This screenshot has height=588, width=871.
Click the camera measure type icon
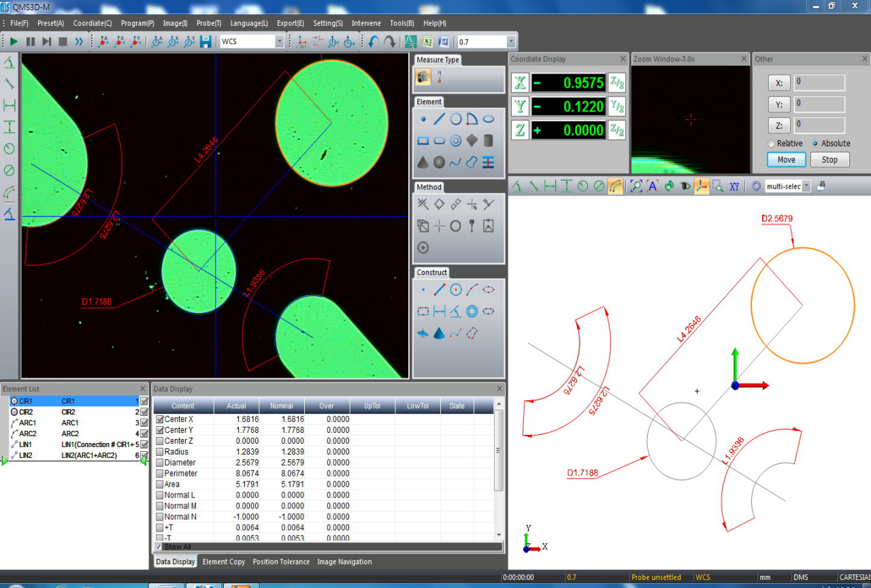click(x=423, y=78)
